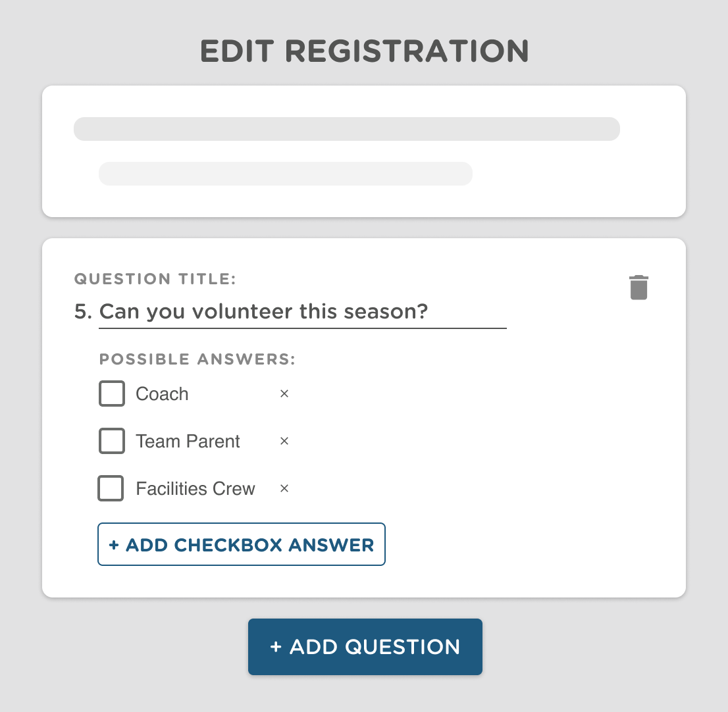Check the Coach checkbox

click(111, 394)
